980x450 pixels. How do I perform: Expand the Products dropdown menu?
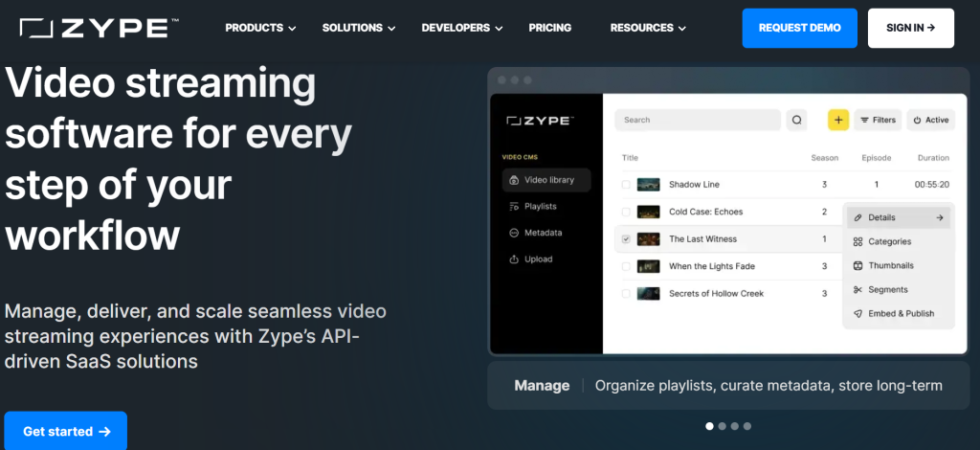pos(260,28)
